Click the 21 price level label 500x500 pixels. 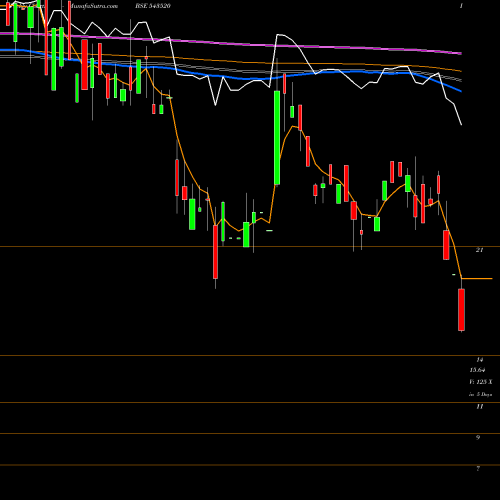pyautogui.click(x=479, y=250)
